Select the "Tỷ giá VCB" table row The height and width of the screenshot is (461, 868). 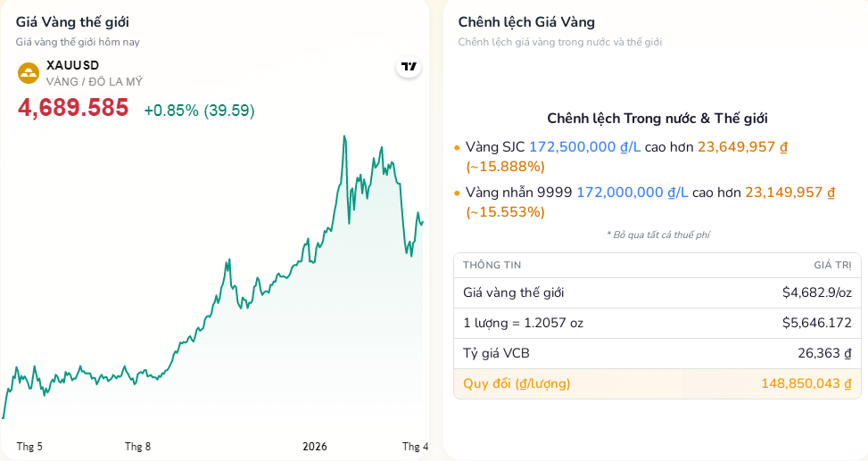[x=657, y=353]
